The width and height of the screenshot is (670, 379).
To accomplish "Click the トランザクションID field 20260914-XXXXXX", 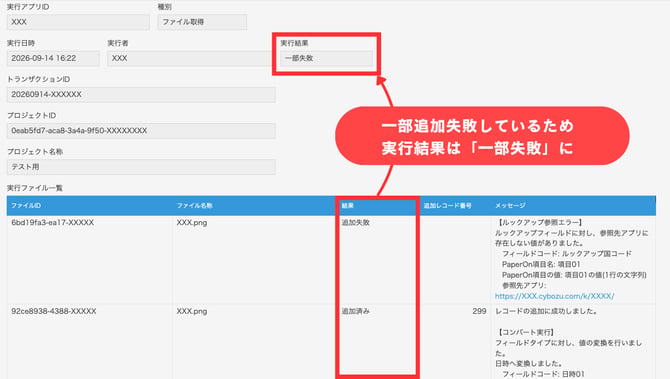I will 141,95.
